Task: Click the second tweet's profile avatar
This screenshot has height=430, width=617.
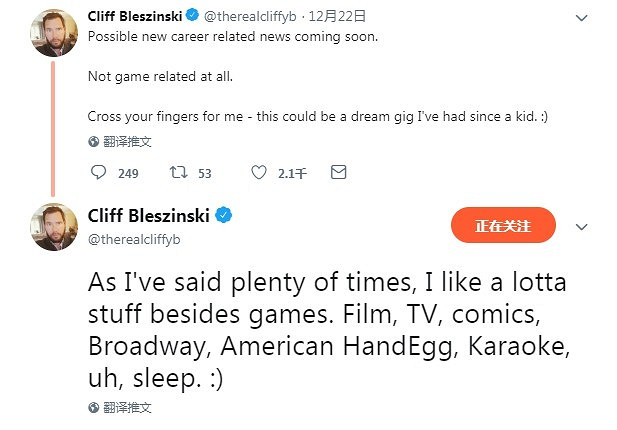Action: (54, 227)
